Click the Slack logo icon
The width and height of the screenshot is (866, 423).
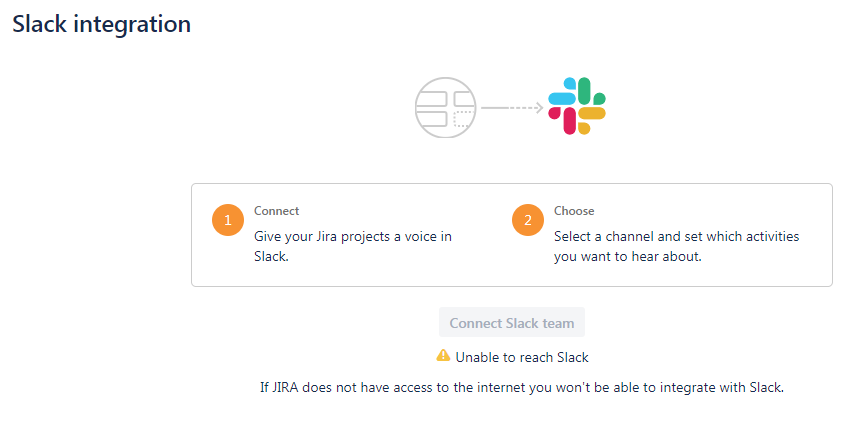[x=577, y=106]
